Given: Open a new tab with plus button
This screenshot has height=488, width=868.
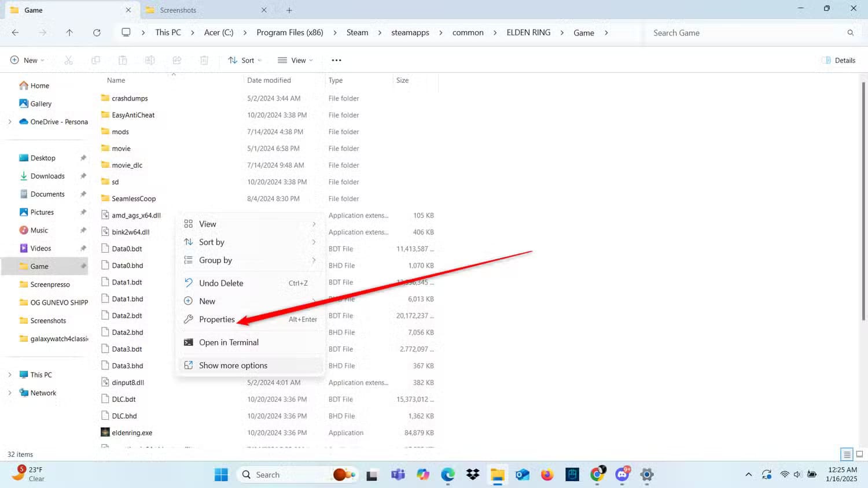Looking at the screenshot, I should coord(289,10).
